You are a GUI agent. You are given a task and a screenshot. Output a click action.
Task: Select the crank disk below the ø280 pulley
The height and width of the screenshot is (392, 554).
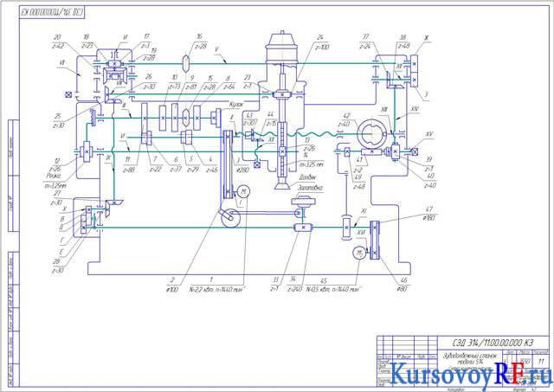tap(231, 218)
